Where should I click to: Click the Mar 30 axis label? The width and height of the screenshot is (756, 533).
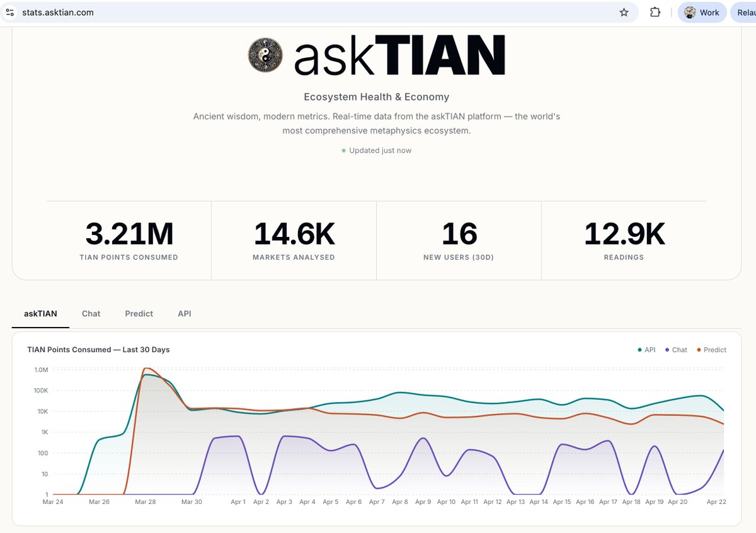[192, 502]
